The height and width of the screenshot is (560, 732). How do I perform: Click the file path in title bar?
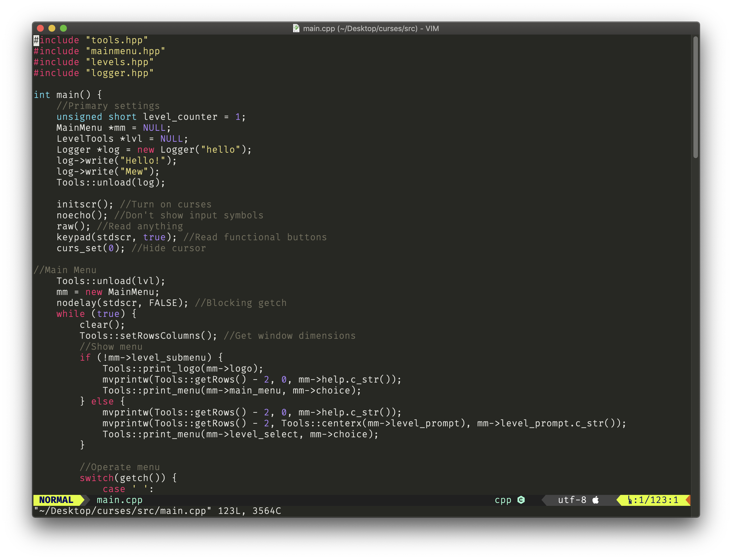click(x=367, y=28)
